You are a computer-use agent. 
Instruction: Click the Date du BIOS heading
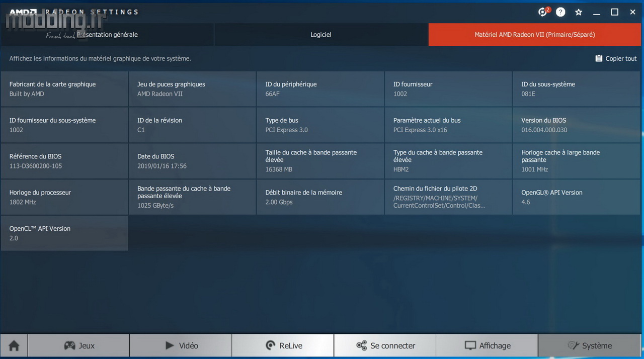point(156,156)
